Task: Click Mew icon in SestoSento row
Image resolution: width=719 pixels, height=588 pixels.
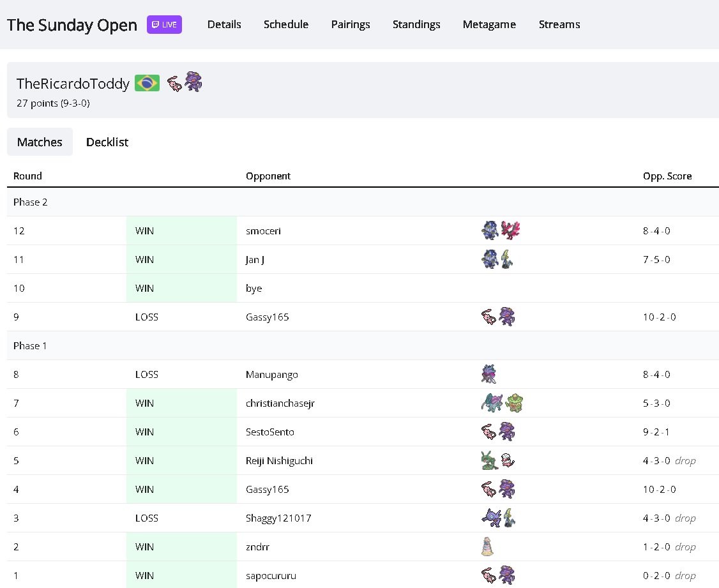Action: point(489,432)
